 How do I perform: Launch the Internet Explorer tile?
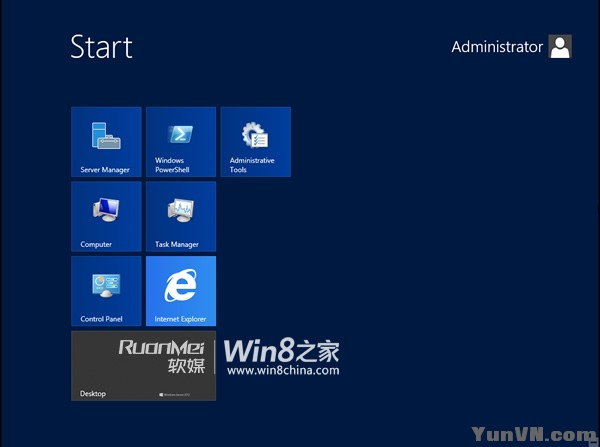181,291
